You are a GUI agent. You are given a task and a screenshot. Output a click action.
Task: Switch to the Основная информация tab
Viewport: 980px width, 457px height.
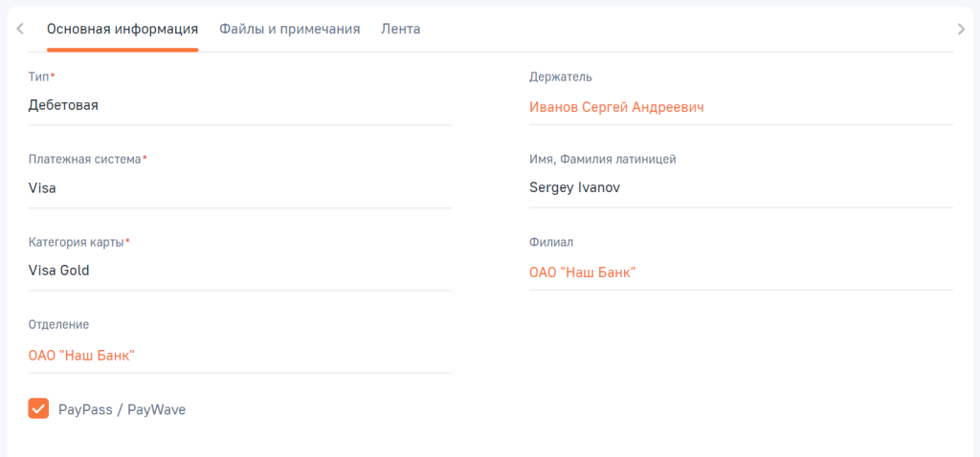tap(122, 29)
